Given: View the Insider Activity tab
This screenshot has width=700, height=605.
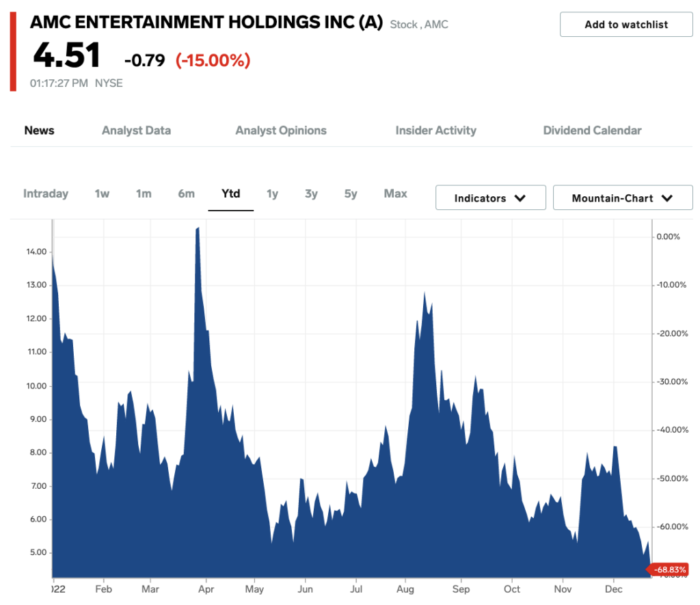Looking at the screenshot, I should (x=435, y=131).
